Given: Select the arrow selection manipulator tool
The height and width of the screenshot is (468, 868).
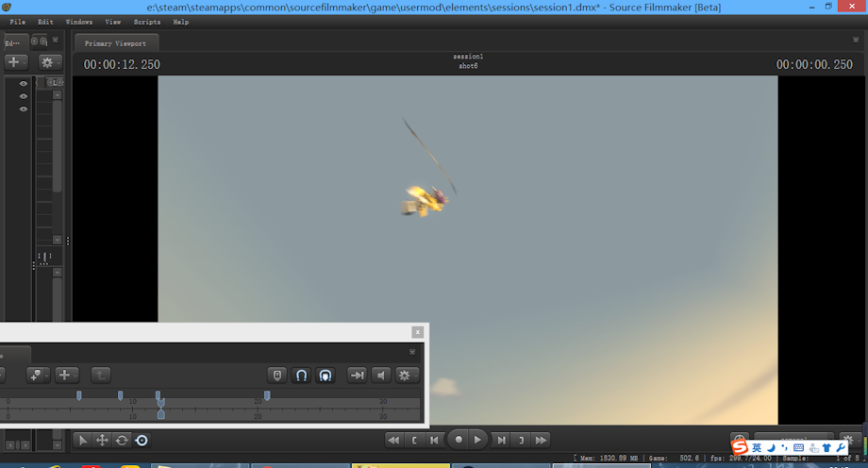Looking at the screenshot, I should [x=82, y=441].
